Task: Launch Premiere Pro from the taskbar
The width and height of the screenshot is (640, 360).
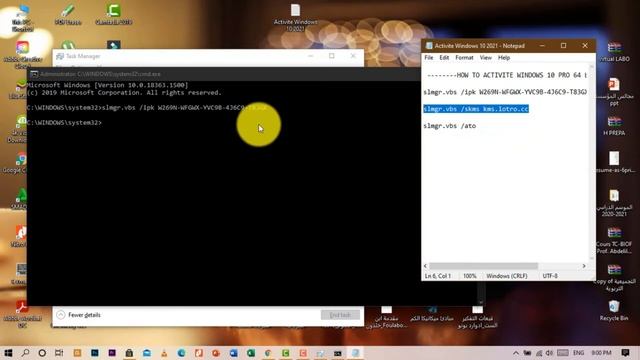Action: (112, 353)
